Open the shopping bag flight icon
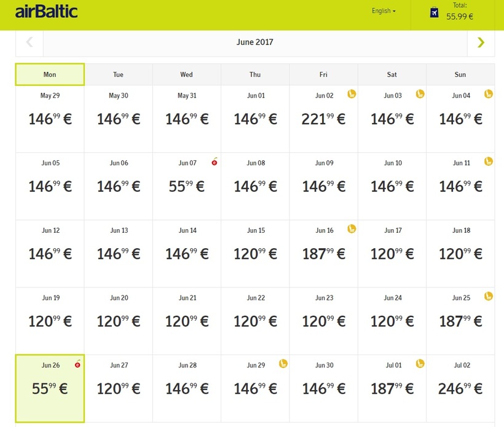 click(435, 12)
